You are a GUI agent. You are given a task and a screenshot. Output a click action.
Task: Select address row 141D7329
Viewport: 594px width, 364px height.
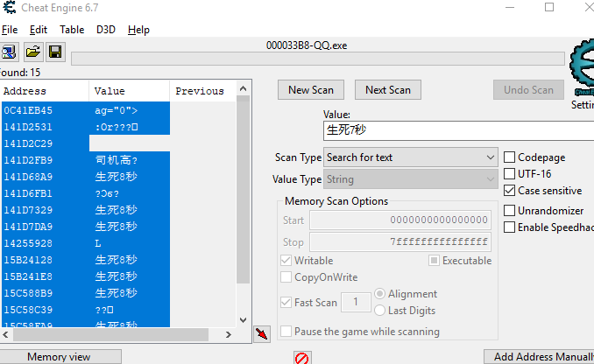pos(86,210)
